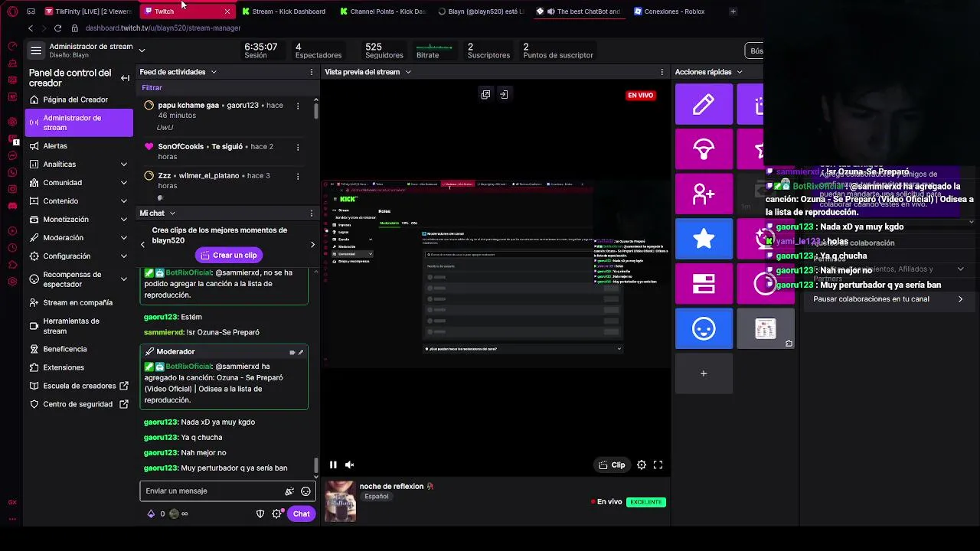The height and width of the screenshot is (551, 980).
Task: Reload the browser page
Action: 57,28
